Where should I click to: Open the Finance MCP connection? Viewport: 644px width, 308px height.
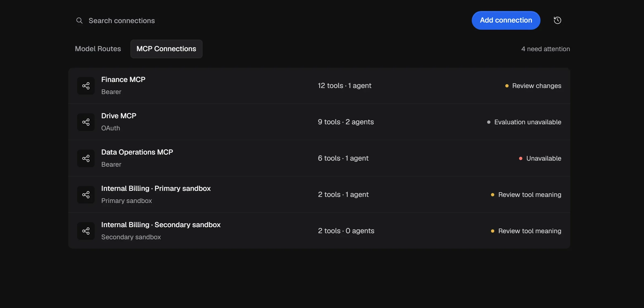point(319,86)
